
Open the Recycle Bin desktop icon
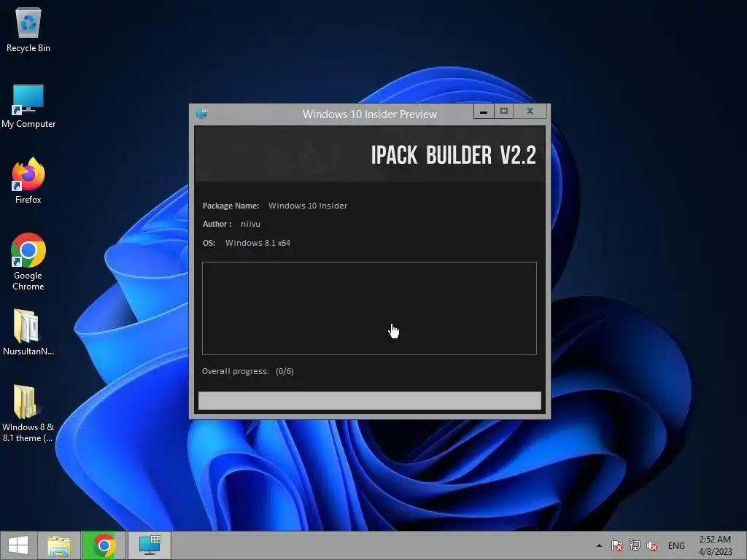coord(28,30)
